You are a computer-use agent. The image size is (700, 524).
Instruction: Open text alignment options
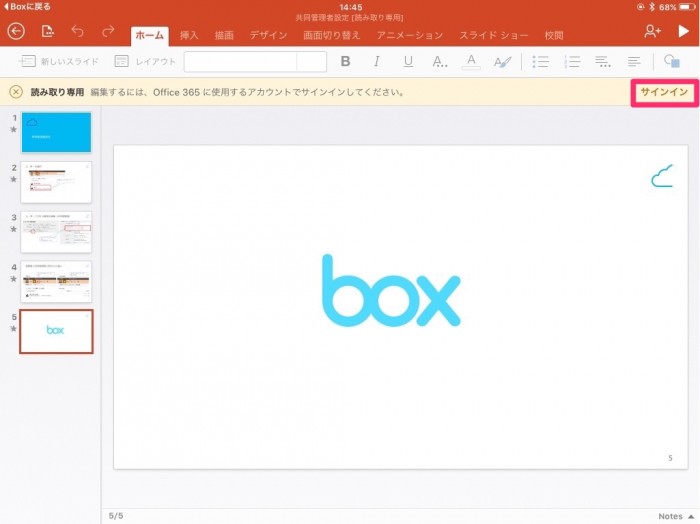pyautogui.click(x=634, y=62)
